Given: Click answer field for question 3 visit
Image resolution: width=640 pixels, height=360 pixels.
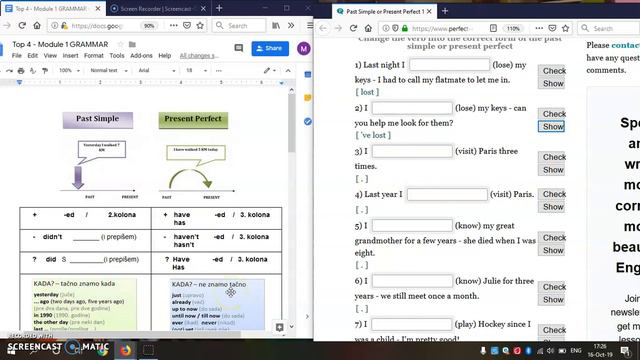Looking at the screenshot, I should click(x=412, y=151).
